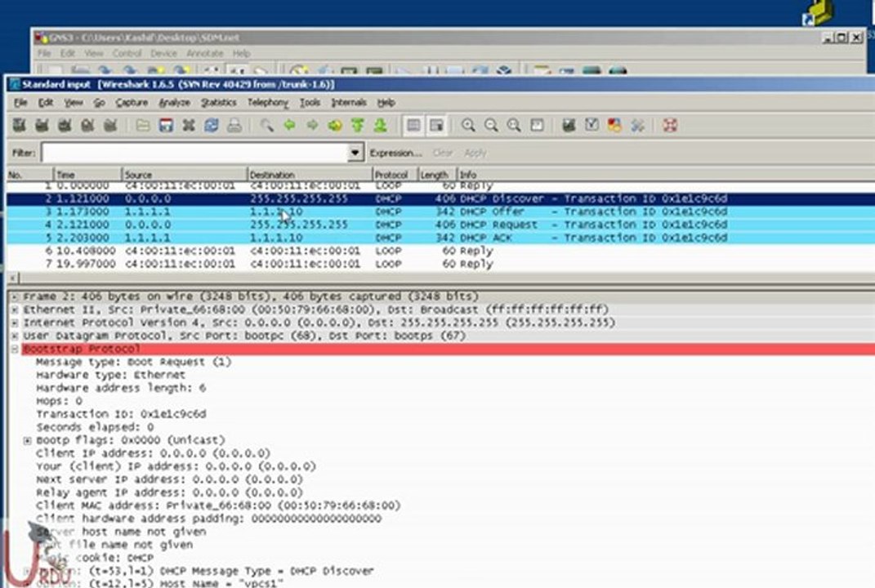The height and width of the screenshot is (588, 875).
Task: Edit capture filters icon
Action: tap(569, 126)
